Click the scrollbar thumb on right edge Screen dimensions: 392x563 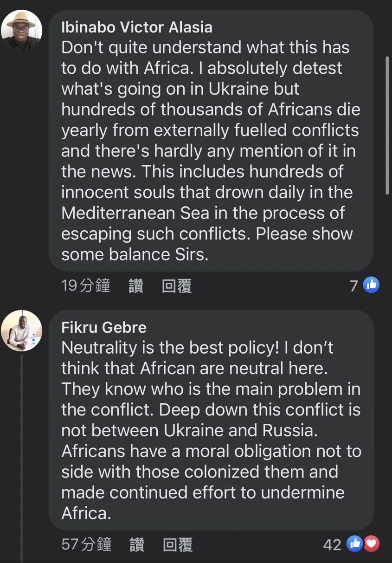click(x=387, y=125)
